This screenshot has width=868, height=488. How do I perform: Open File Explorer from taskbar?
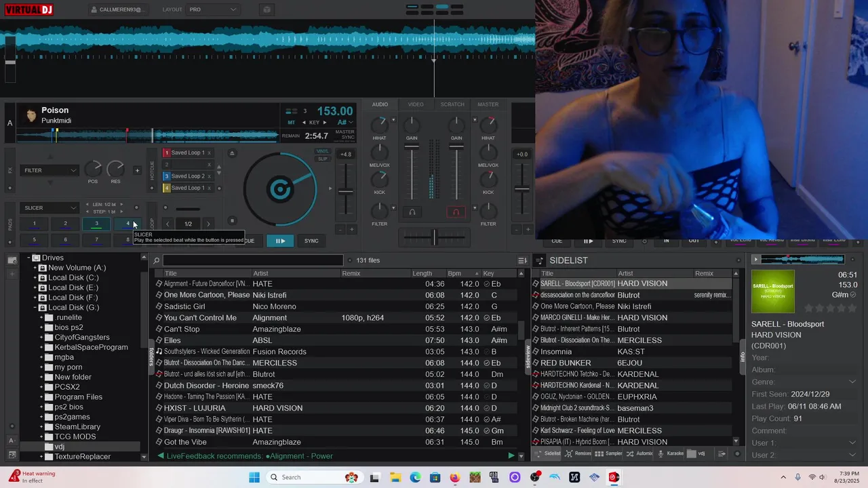click(395, 477)
